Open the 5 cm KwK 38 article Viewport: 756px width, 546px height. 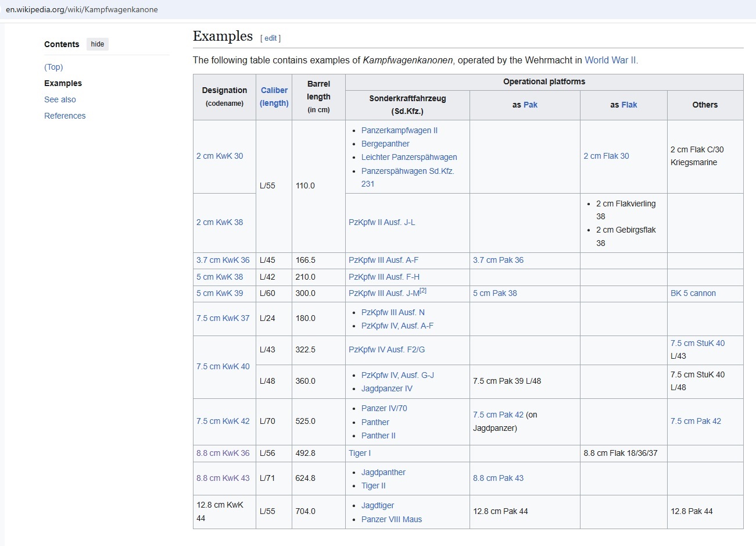[220, 277]
